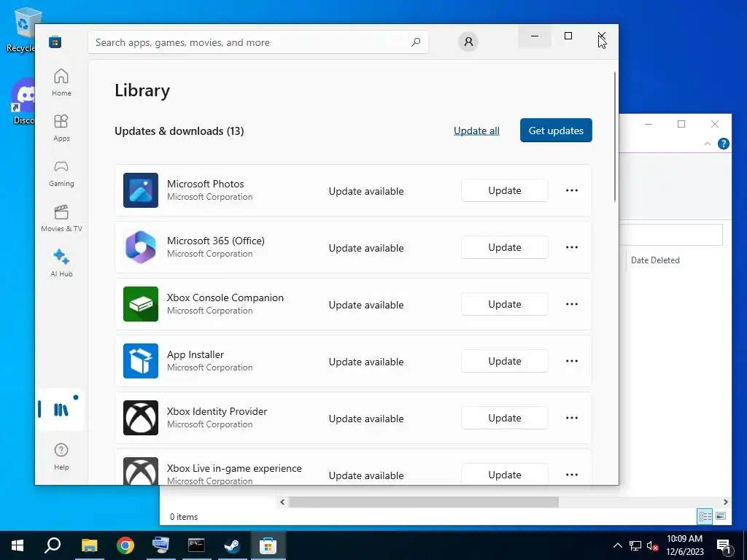The width and height of the screenshot is (747, 560).
Task: Update Microsoft 365 (Office)
Action: [505, 247]
